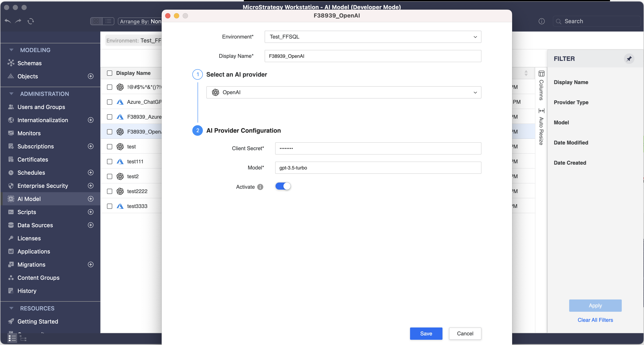Open Users and Groups in sidebar
This screenshot has height=345, width=644.
click(41, 107)
